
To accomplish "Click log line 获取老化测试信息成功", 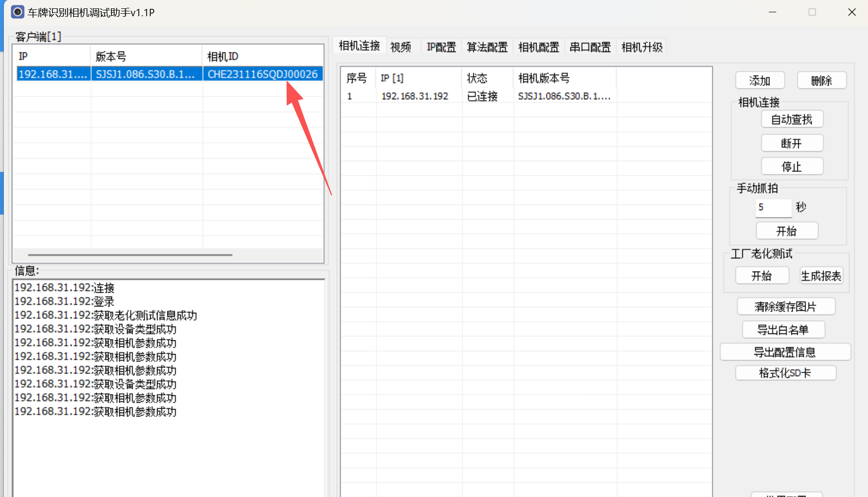I will coord(106,315).
